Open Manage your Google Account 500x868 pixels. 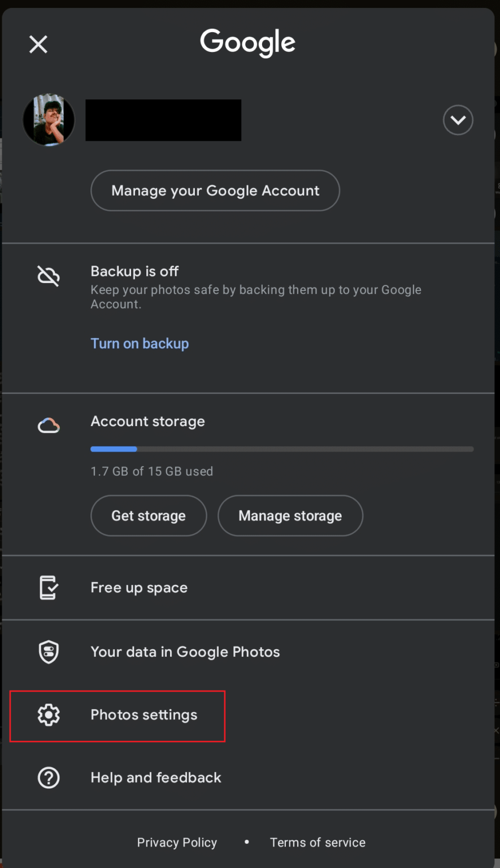pos(215,190)
